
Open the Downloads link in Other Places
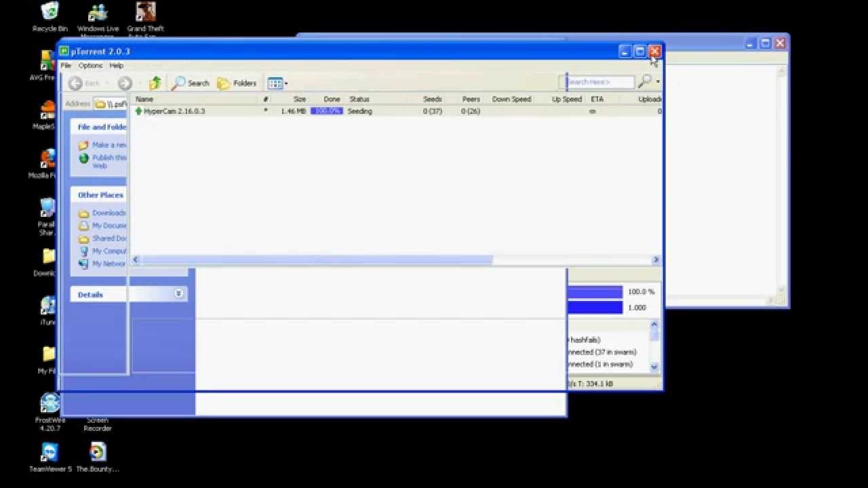tap(102, 213)
